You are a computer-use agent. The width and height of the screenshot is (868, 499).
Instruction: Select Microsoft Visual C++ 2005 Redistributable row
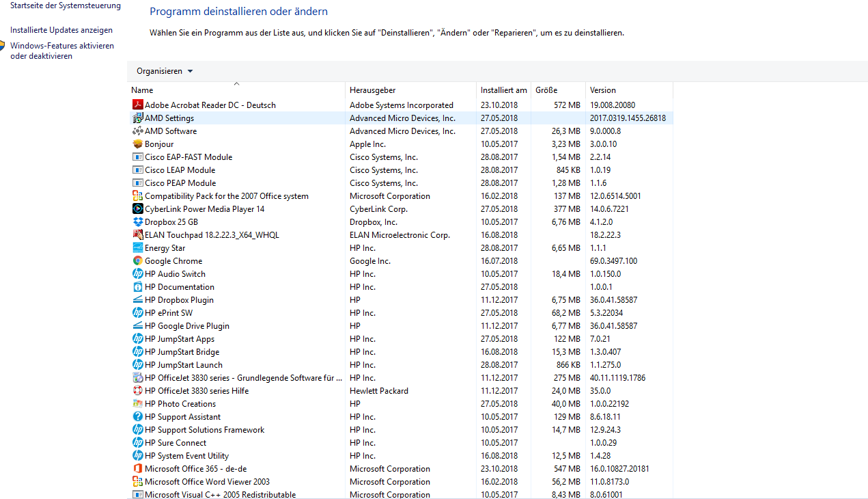point(400,494)
